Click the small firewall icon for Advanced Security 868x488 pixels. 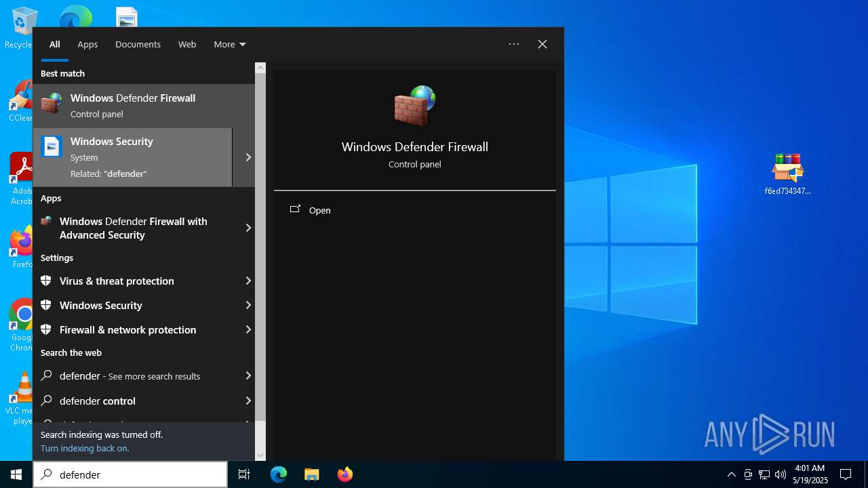46,221
